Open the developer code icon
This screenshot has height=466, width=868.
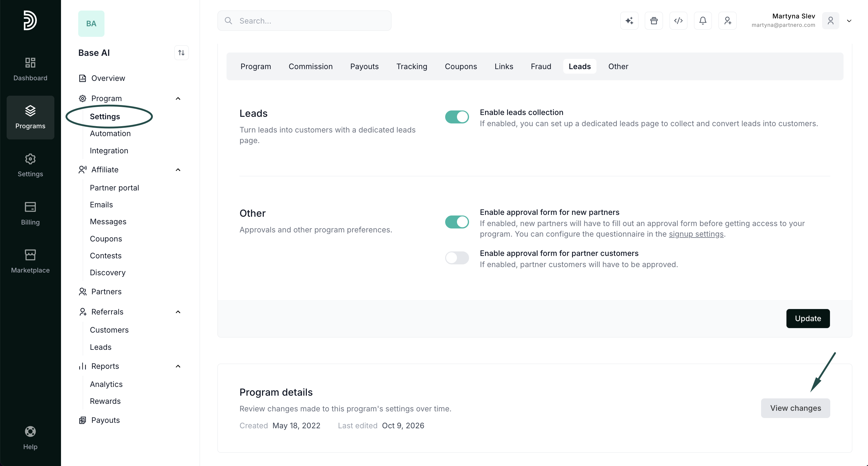click(x=678, y=21)
